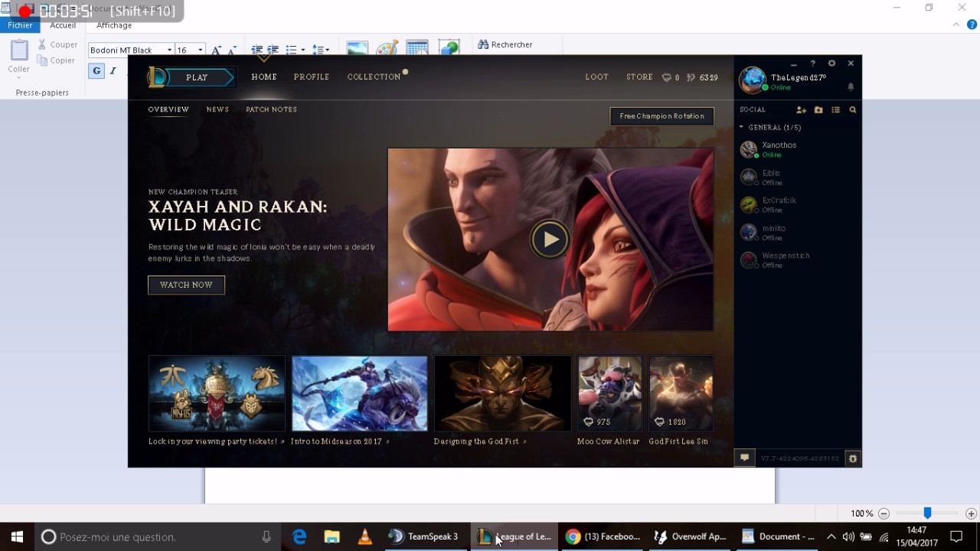
Task: Open Free Champion Rotation
Action: (662, 116)
